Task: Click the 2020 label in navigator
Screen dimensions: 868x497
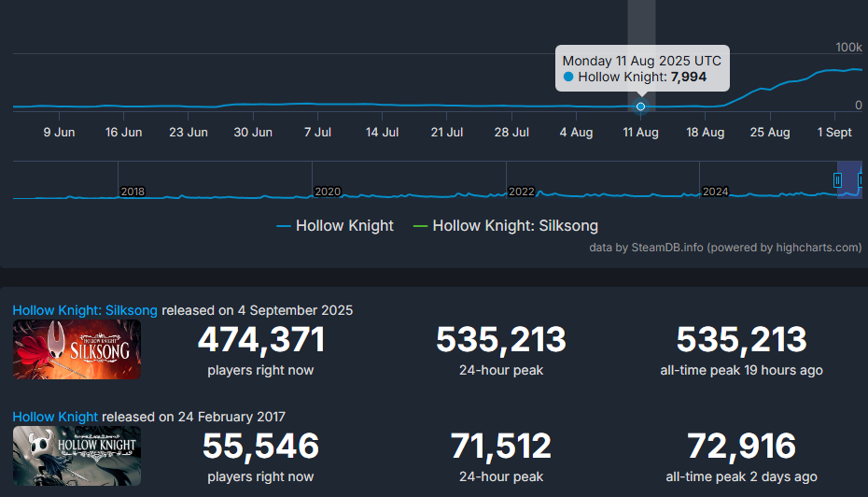Action: coord(328,192)
